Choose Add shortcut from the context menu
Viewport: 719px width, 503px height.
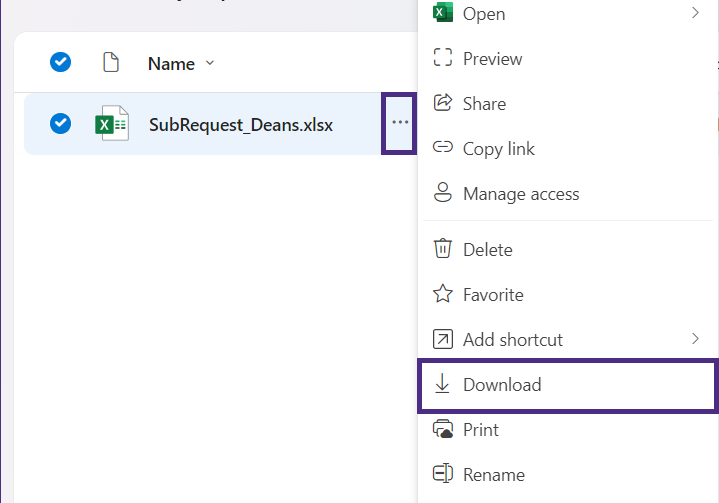click(x=512, y=340)
